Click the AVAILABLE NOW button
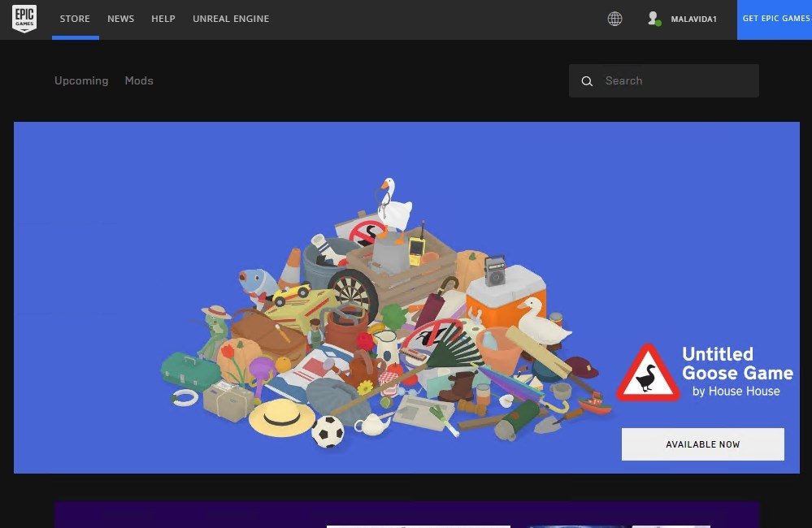The height and width of the screenshot is (528, 812). point(703,444)
